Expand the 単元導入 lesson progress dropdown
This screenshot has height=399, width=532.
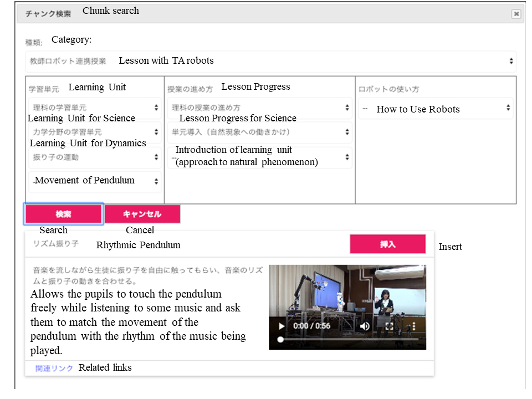tap(259, 132)
